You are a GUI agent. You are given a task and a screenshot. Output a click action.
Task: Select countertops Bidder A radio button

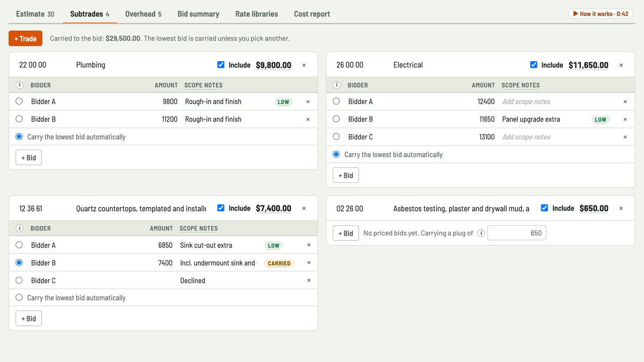click(19, 245)
